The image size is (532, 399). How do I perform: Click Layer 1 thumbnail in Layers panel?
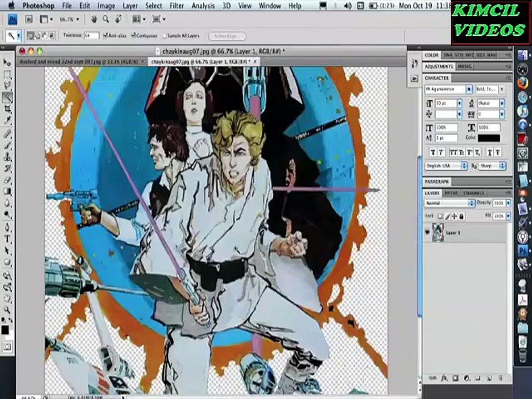click(438, 233)
